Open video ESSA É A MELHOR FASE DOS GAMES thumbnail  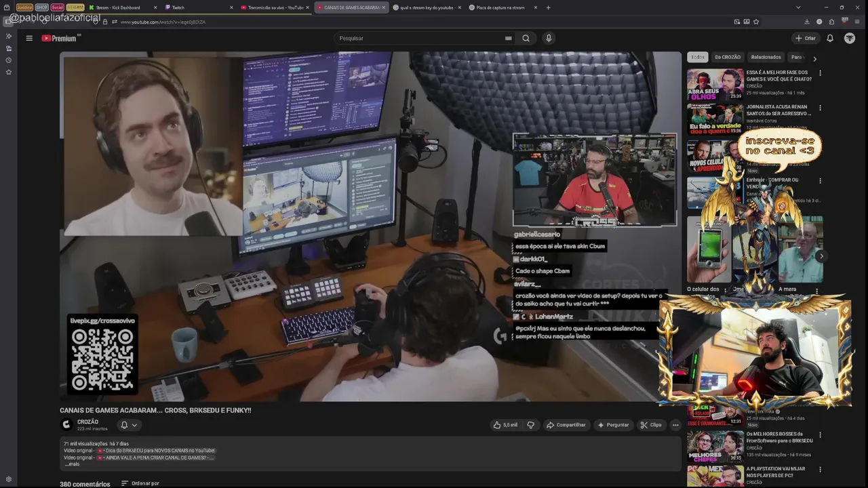(x=715, y=85)
